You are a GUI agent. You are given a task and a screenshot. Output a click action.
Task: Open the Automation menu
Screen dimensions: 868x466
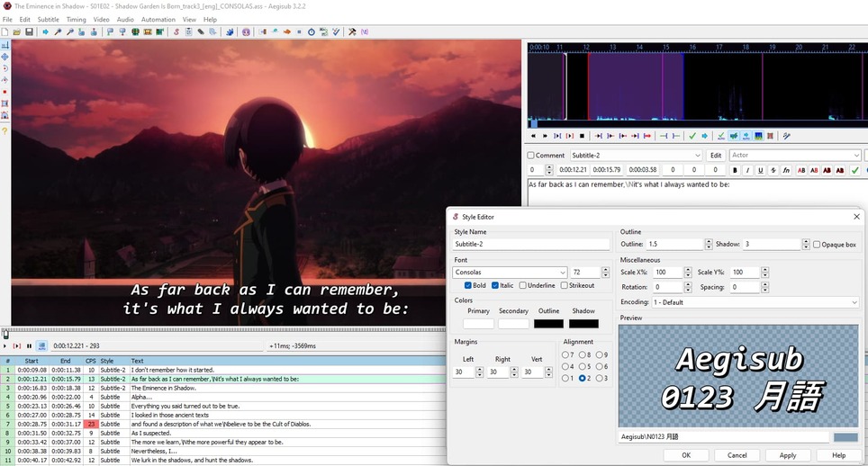point(158,19)
